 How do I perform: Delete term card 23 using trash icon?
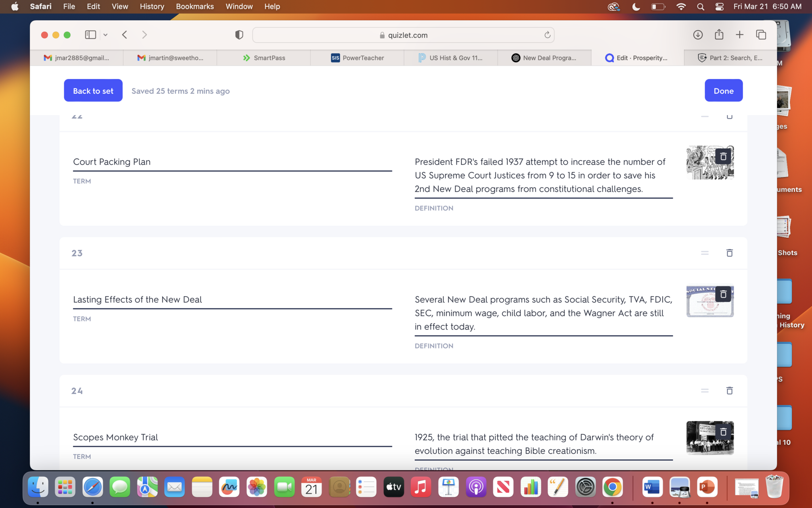pyautogui.click(x=729, y=253)
